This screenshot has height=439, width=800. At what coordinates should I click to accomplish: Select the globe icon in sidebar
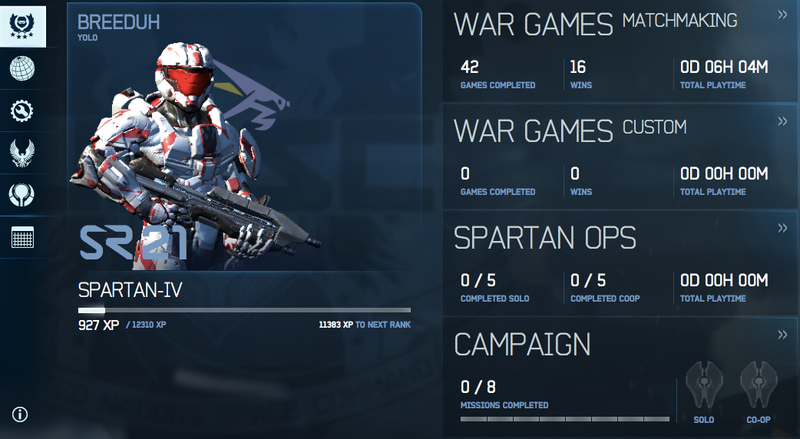click(22, 68)
